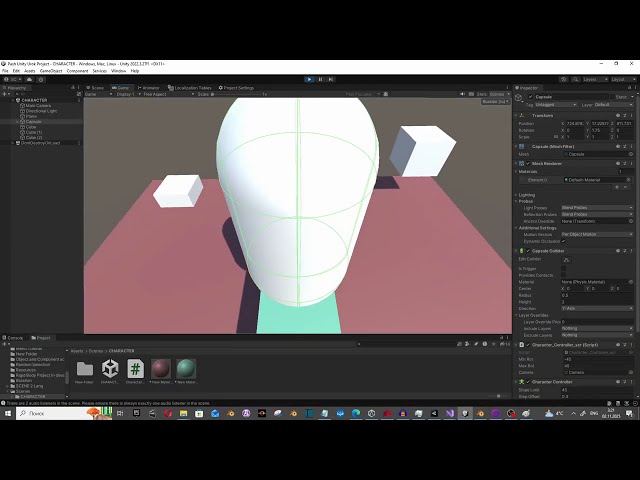
Task: Open the Default-Material object picker icon
Action: pyautogui.click(x=629, y=180)
